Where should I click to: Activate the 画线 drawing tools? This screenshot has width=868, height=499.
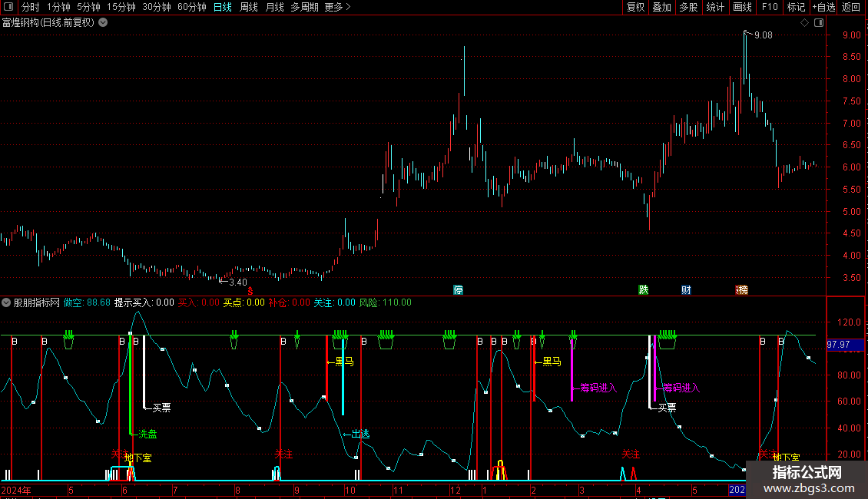pyautogui.click(x=742, y=7)
